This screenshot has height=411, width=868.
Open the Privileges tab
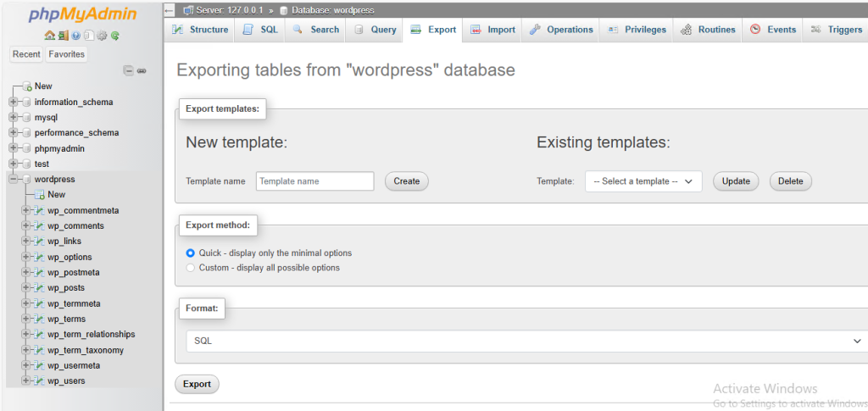tap(637, 30)
